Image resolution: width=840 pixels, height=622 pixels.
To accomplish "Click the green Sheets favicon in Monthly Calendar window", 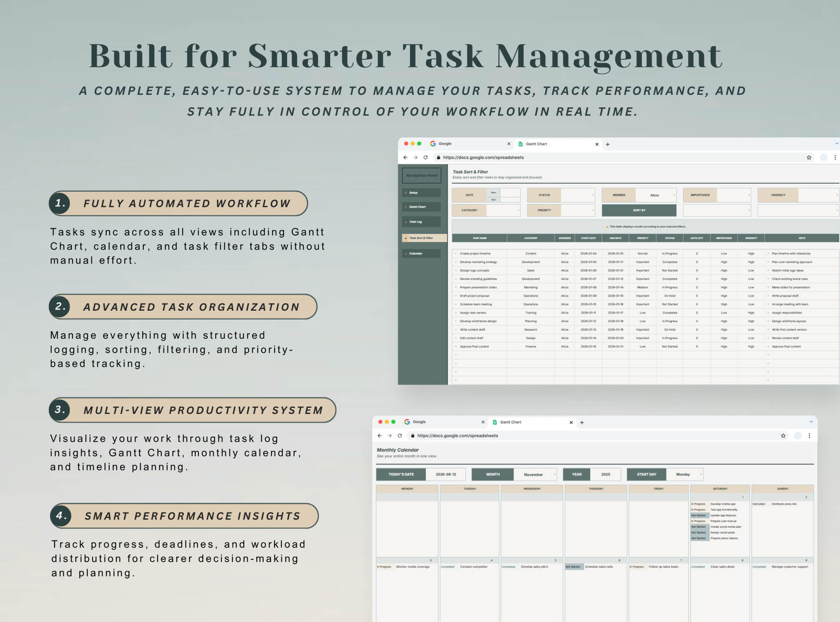I will tap(495, 422).
